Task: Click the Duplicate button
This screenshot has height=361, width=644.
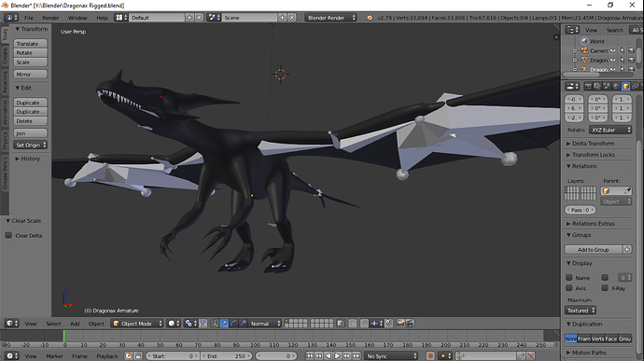Action: (x=31, y=103)
